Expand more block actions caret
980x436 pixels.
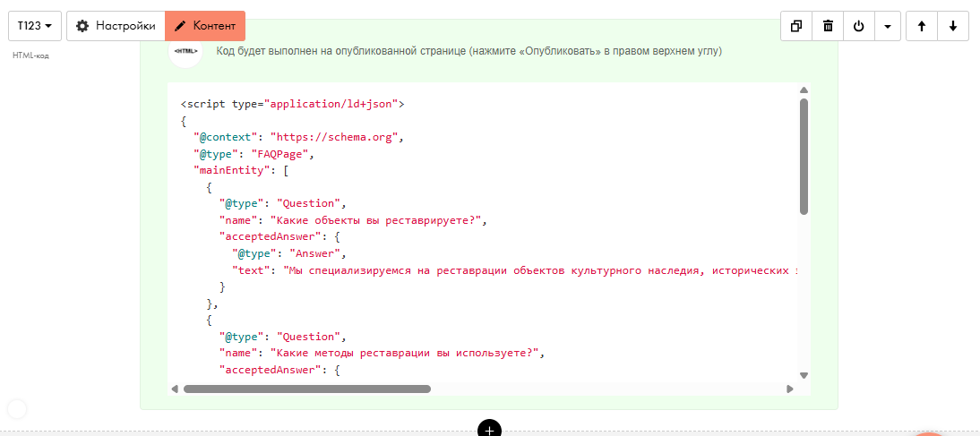(888, 26)
